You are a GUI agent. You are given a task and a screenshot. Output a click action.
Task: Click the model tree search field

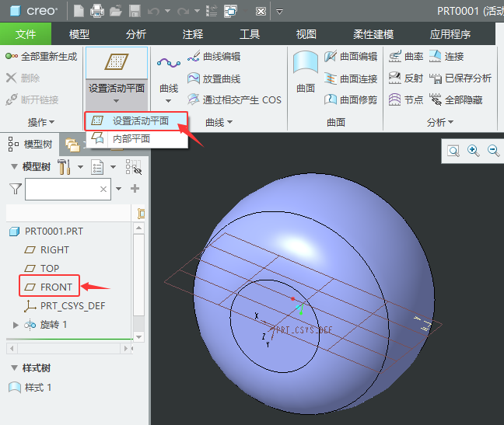coord(68,189)
